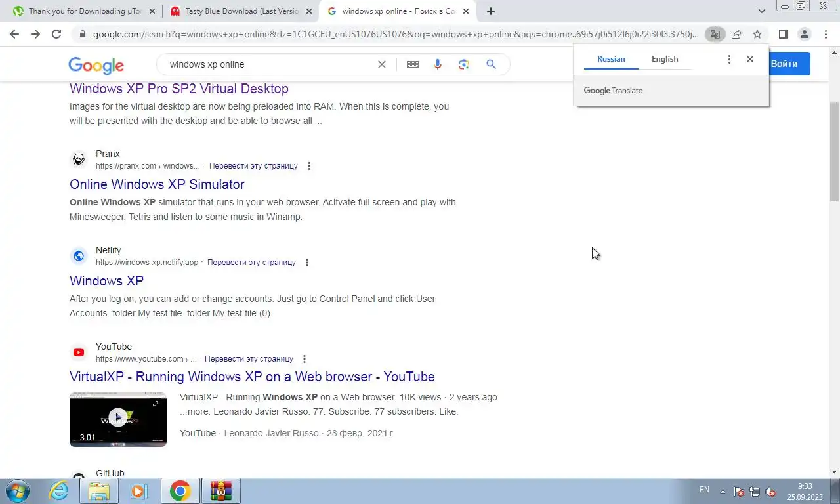Start voice search with the microphone
840x504 pixels.
pos(438,64)
